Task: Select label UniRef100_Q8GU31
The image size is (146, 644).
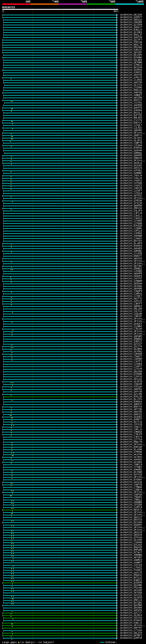Action: click(x=131, y=20)
